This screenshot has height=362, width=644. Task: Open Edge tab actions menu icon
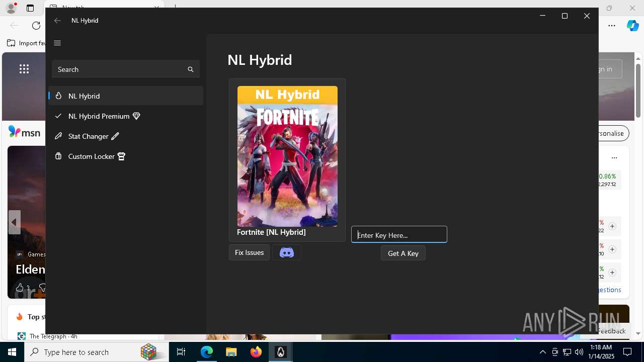pos(30,8)
